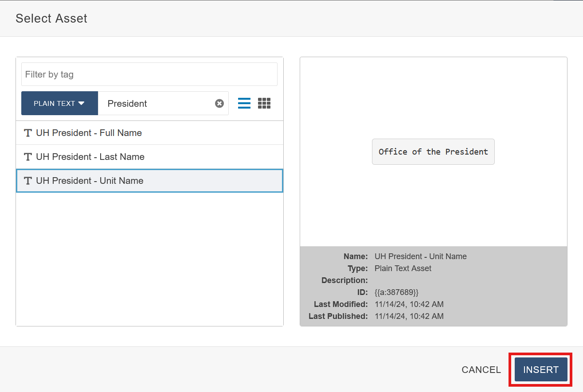Focus the Filter by tag field

coord(149,74)
